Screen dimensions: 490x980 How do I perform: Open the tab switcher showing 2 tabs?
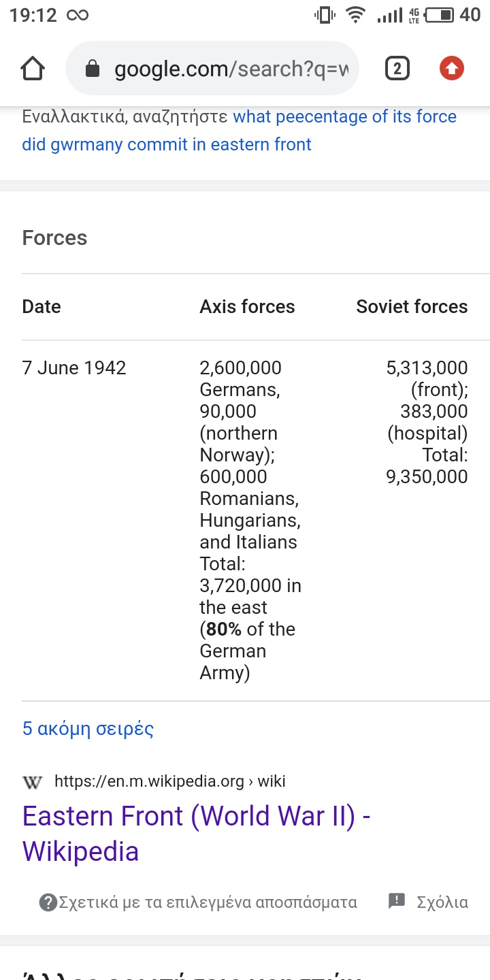click(397, 68)
